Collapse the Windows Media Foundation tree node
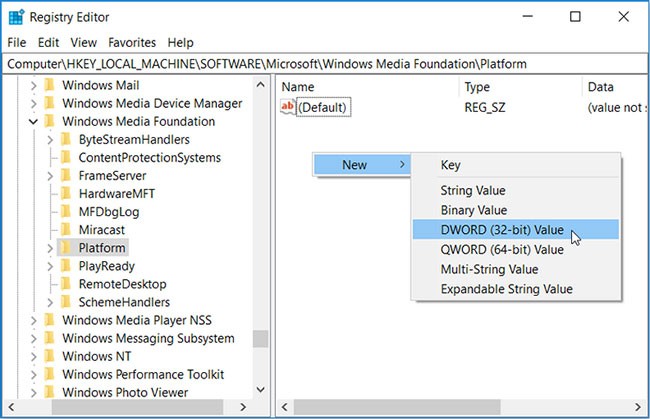 [34, 122]
